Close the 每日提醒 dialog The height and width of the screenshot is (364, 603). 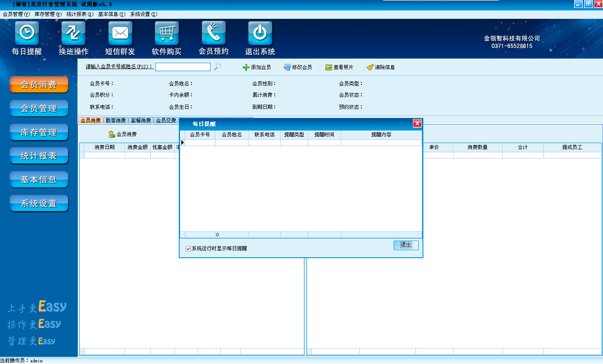tap(417, 123)
